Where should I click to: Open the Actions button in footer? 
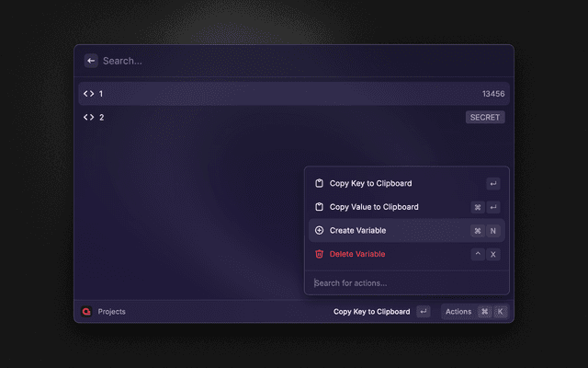[458, 312]
